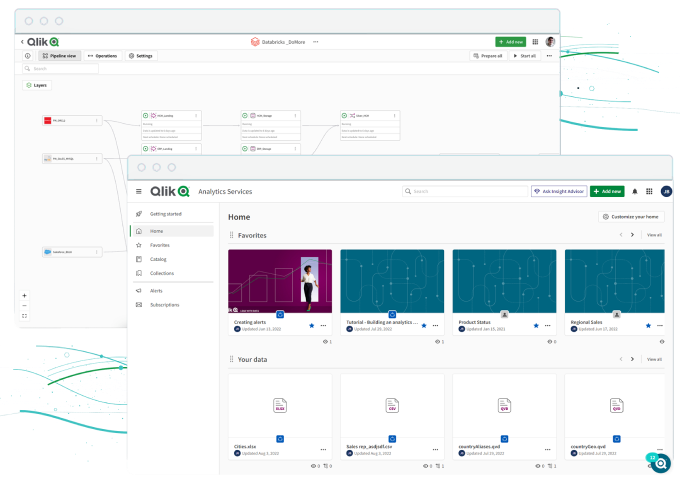Switch to the Operations tab
Screen dimensions: 680x480
[x=102, y=56]
